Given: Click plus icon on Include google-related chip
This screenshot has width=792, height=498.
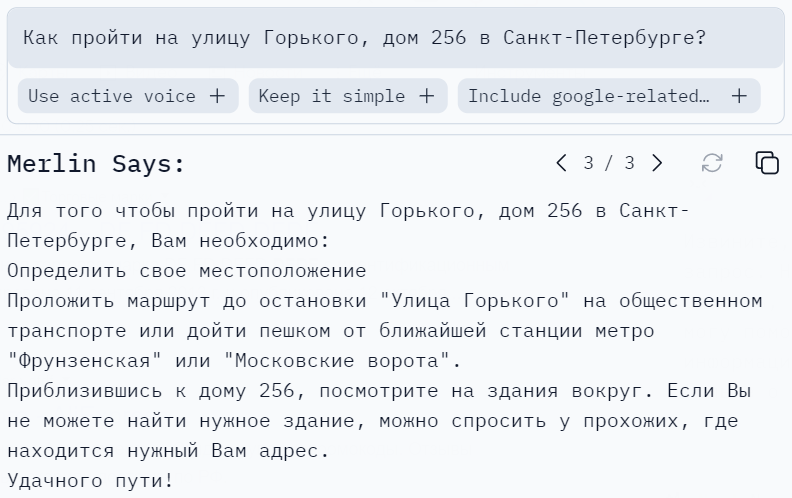Looking at the screenshot, I should [x=739, y=96].
